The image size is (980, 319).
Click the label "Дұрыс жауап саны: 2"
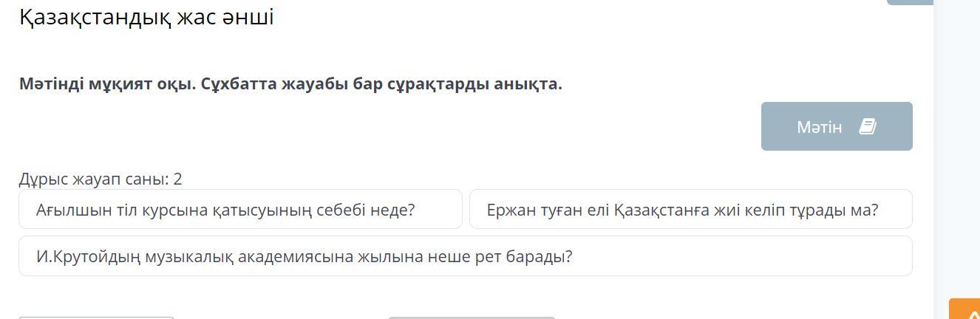coord(101,179)
